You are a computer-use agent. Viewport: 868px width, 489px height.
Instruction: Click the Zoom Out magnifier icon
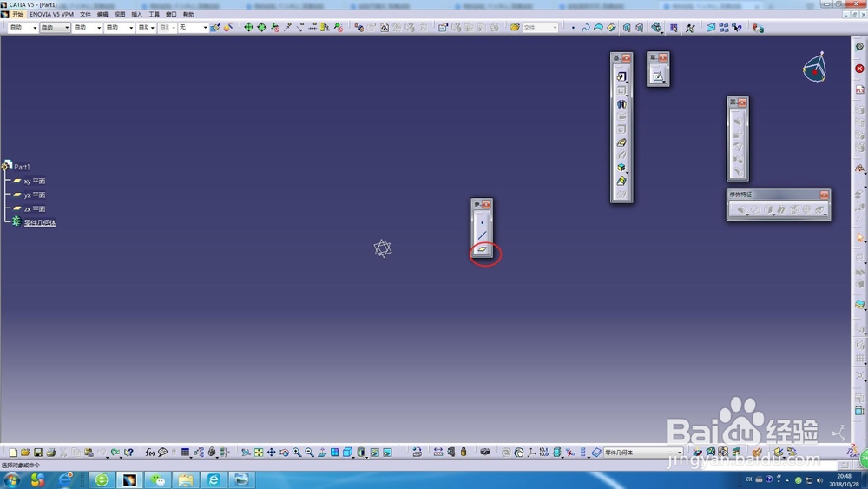point(310,453)
